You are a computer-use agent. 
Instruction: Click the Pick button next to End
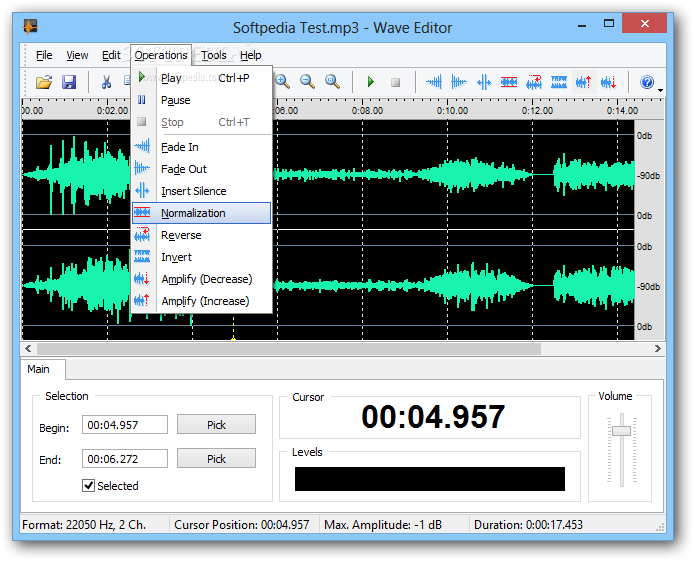[x=216, y=459]
